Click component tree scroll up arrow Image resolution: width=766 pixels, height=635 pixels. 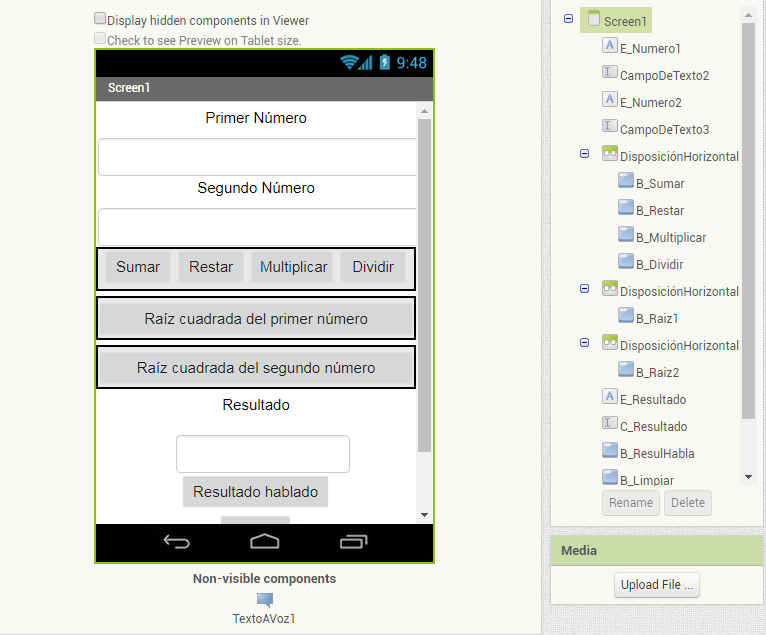748,15
